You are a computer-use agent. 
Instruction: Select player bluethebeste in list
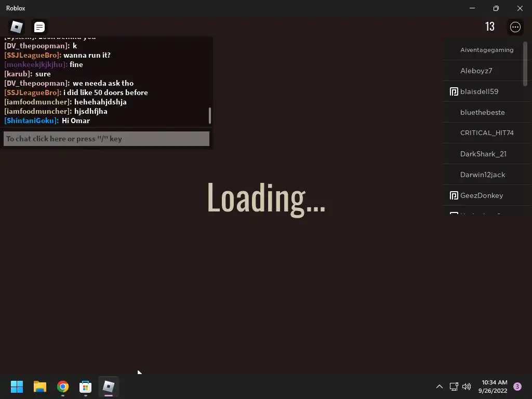(486, 112)
